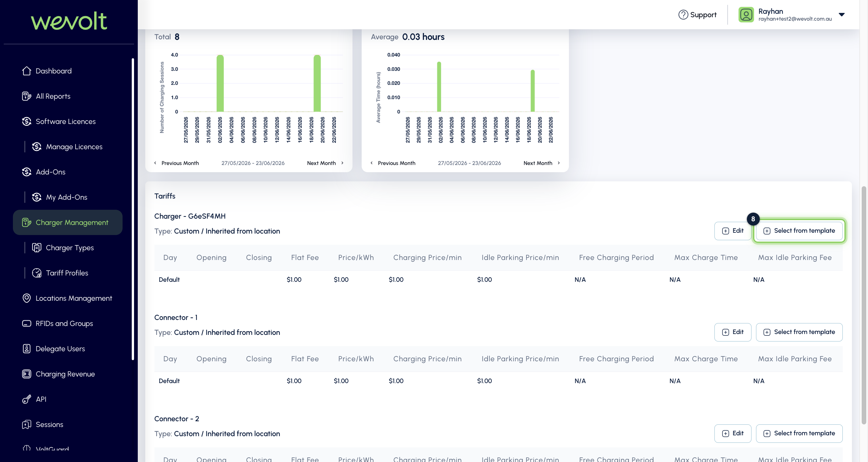Open the RFIDs and Groups icon

point(27,323)
